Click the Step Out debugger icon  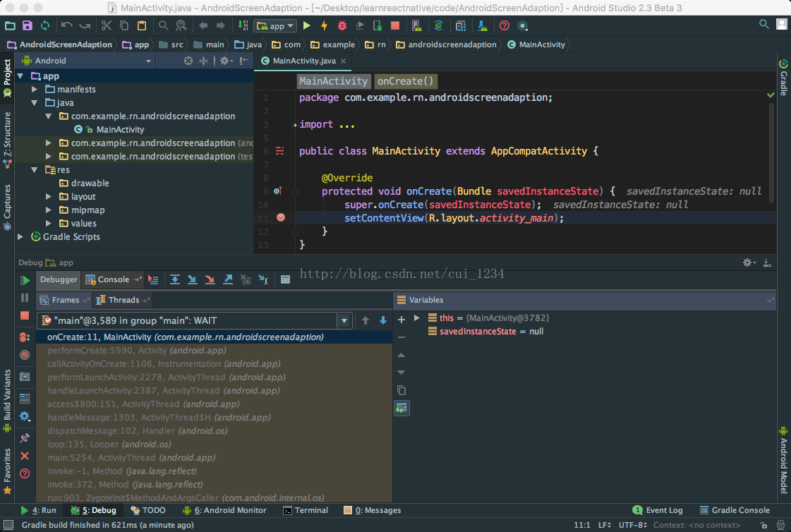coord(228,279)
